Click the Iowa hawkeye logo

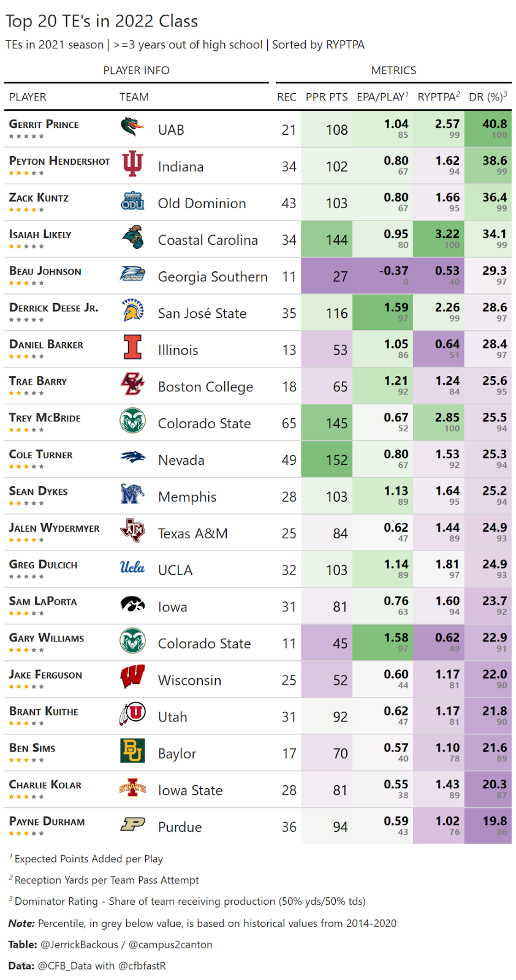pos(132,605)
